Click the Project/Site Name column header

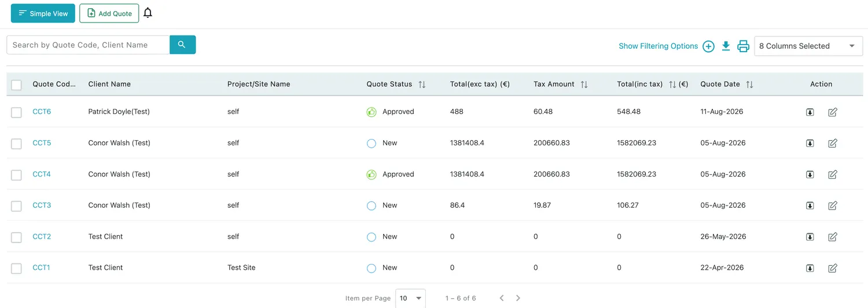pyautogui.click(x=259, y=84)
